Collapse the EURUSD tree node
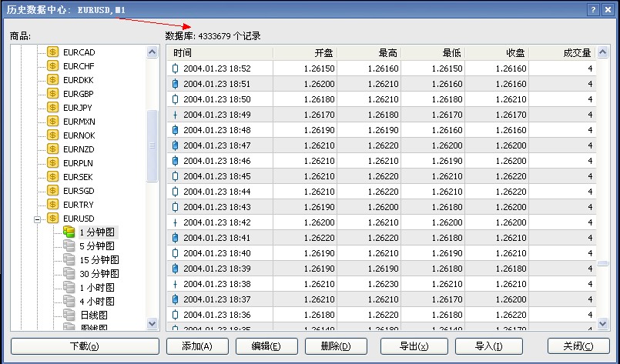Image resolution: width=620 pixels, height=364 pixels. [36, 219]
